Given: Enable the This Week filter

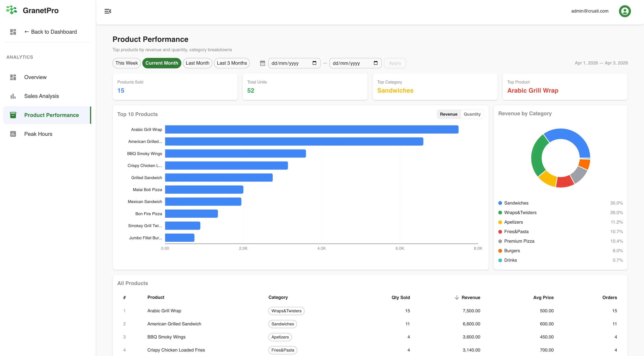Looking at the screenshot, I should click(126, 63).
